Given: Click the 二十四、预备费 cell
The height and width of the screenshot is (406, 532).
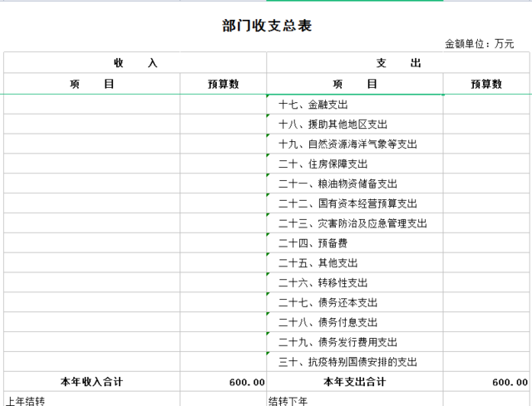Looking at the screenshot, I should click(x=313, y=243).
